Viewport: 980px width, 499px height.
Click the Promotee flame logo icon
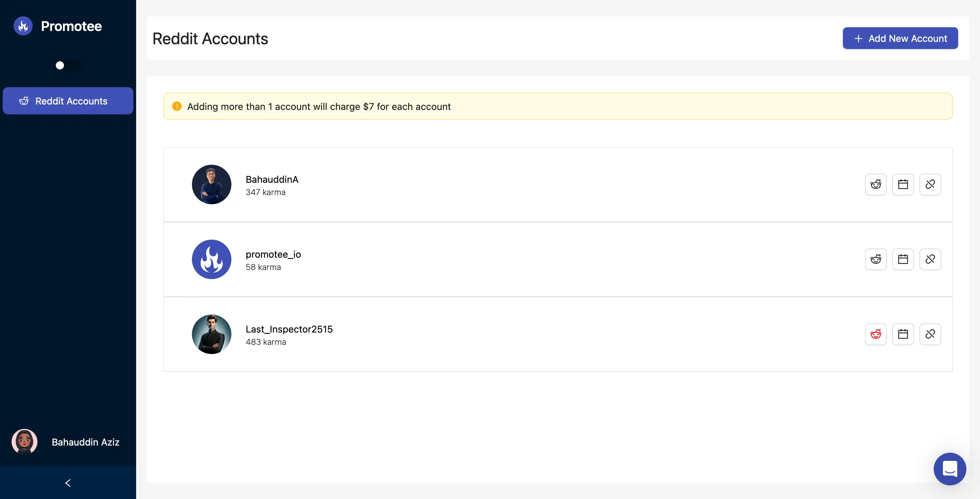coord(23,26)
